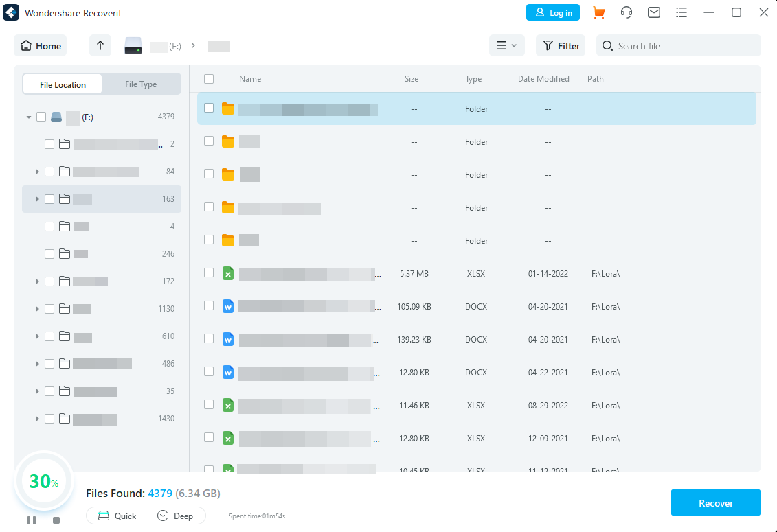Open the headset support icon

(627, 12)
